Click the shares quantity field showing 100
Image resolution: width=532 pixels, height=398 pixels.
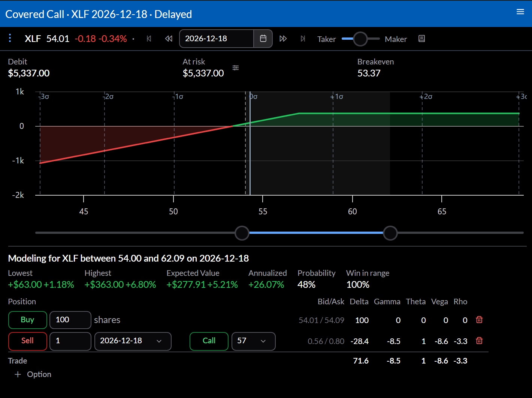70,320
